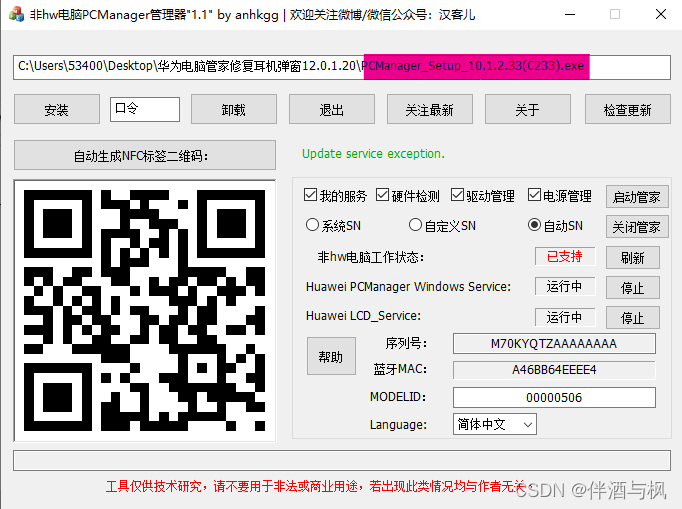Click the 关注最新 button
Screen dimensions: 682x509
[429, 110]
